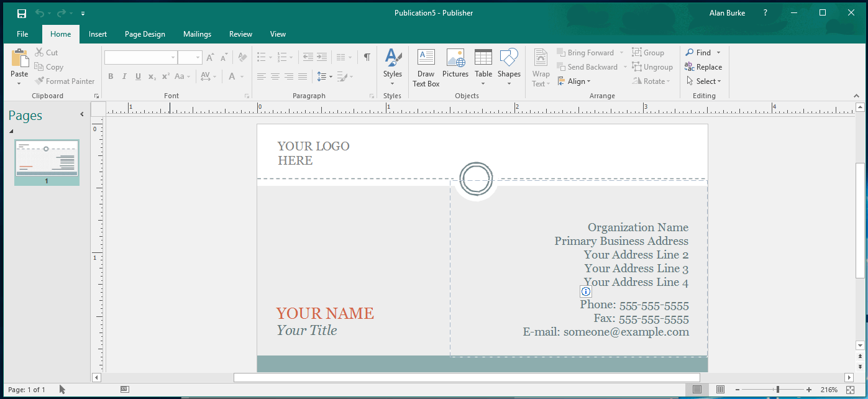Click the Replace tool
Viewport: 868px width, 399px height.
point(703,66)
